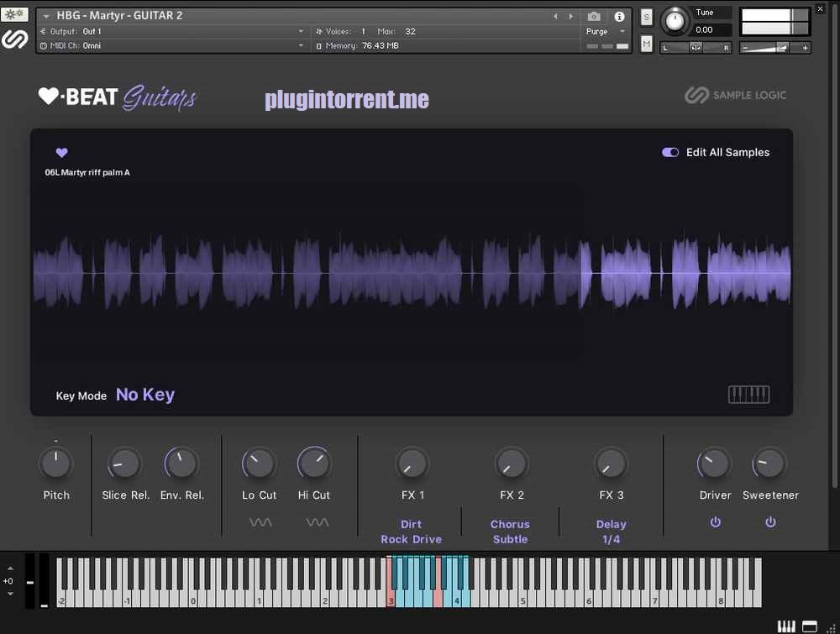Screen dimensions: 840x634
Task: Open the instrument name dropdown arrow
Action: [x=46, y=17]
